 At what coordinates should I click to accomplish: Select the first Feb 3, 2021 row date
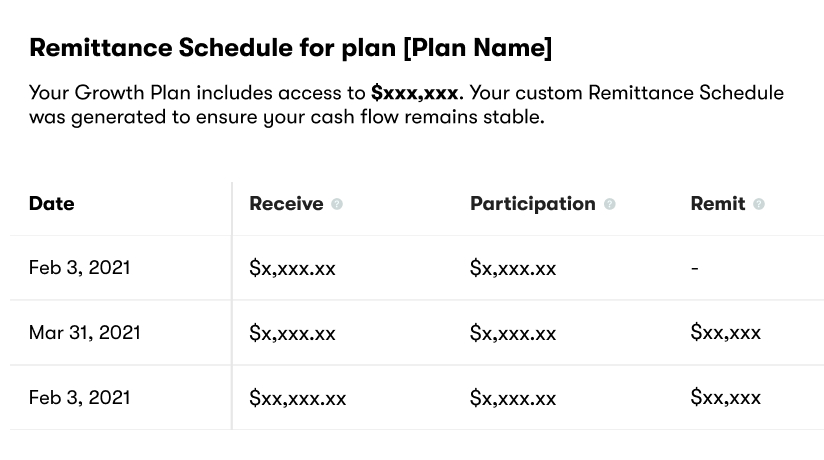(x=79, y=268)
